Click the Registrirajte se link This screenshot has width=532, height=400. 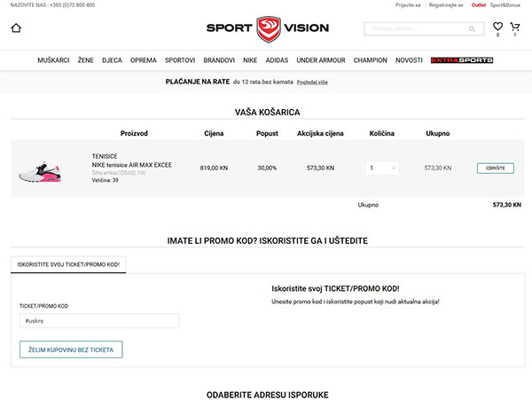coord(446,5)
